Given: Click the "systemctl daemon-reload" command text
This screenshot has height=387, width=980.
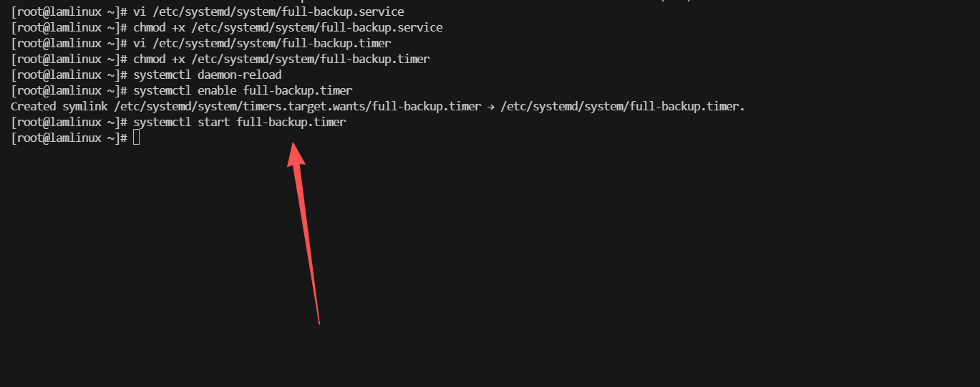Looking at the screenshot, I should tap(207, 75).
